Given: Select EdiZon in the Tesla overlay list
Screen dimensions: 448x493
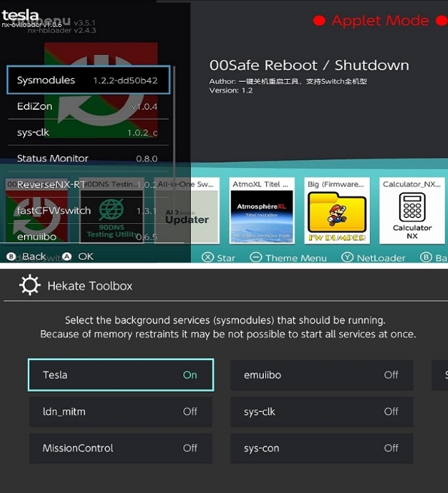Looking at the screenshot, I should (x=89, y=106).
